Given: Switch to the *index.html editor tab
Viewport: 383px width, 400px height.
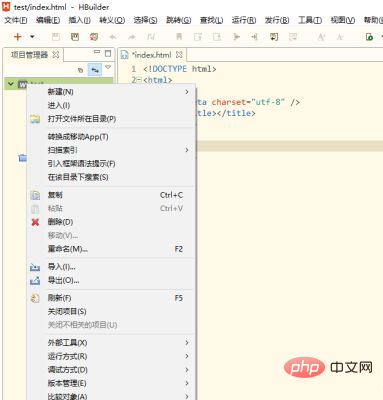Looking at the screenshot, I should (x=152, y=55).
